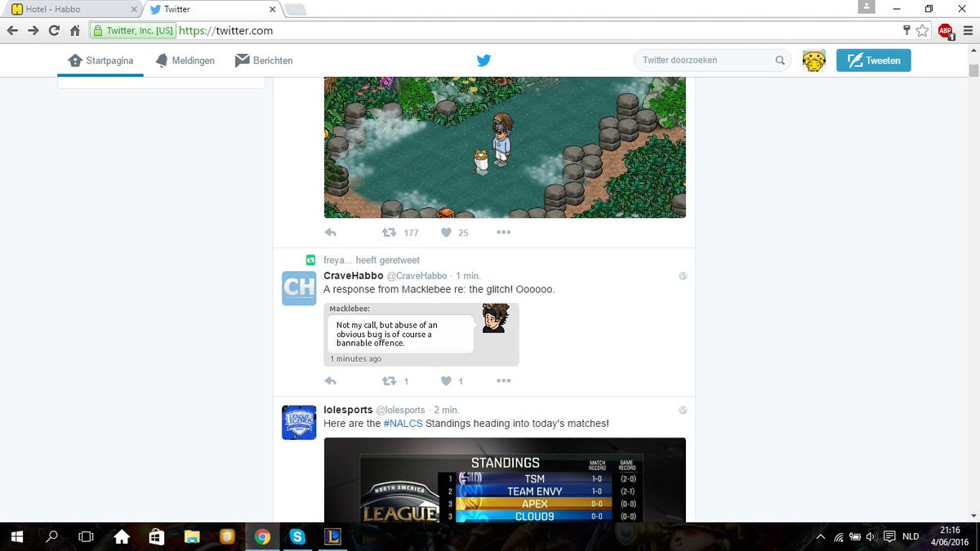The height and width of the screenshot is (551, 980).
Task: Open more options on Habbo image tweet
Action: (503, 233)
